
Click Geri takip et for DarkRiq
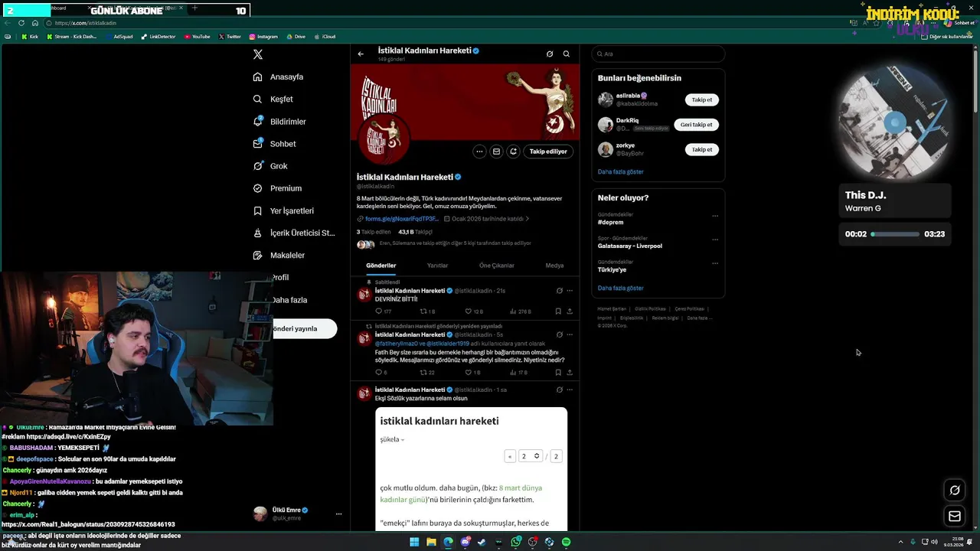pyautogui.click(x=696, y=125)
